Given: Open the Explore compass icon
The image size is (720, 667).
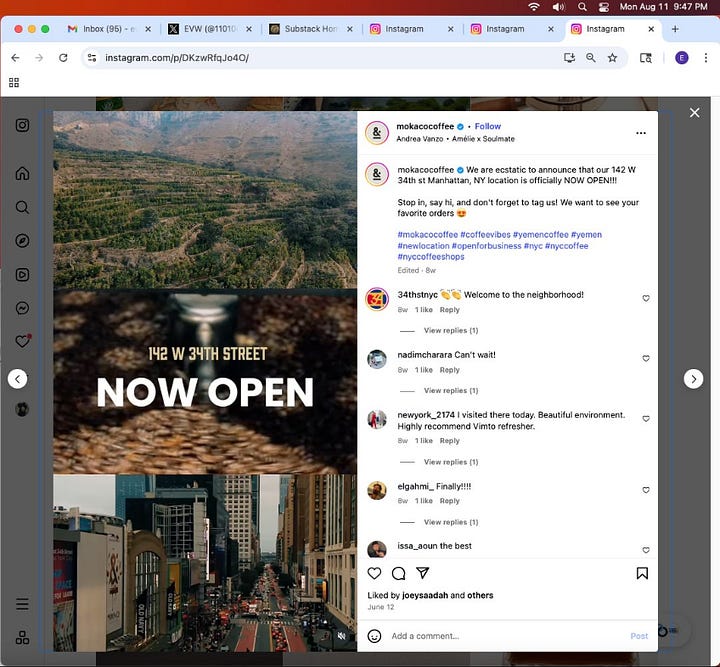Looking at the screenshot, I should click(x=22, y=241).
